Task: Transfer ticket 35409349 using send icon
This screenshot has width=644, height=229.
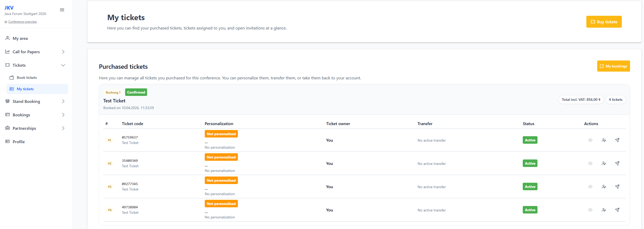Action: pos(617,163)
